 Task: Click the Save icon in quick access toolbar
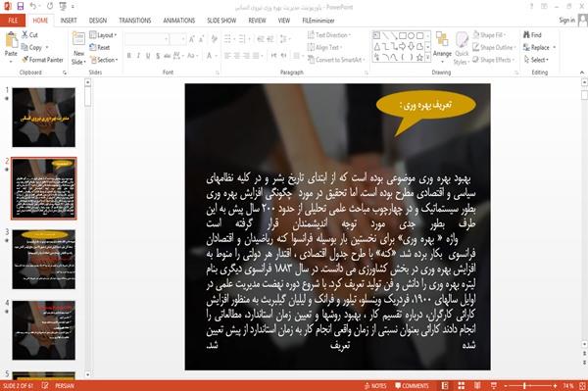21,6
